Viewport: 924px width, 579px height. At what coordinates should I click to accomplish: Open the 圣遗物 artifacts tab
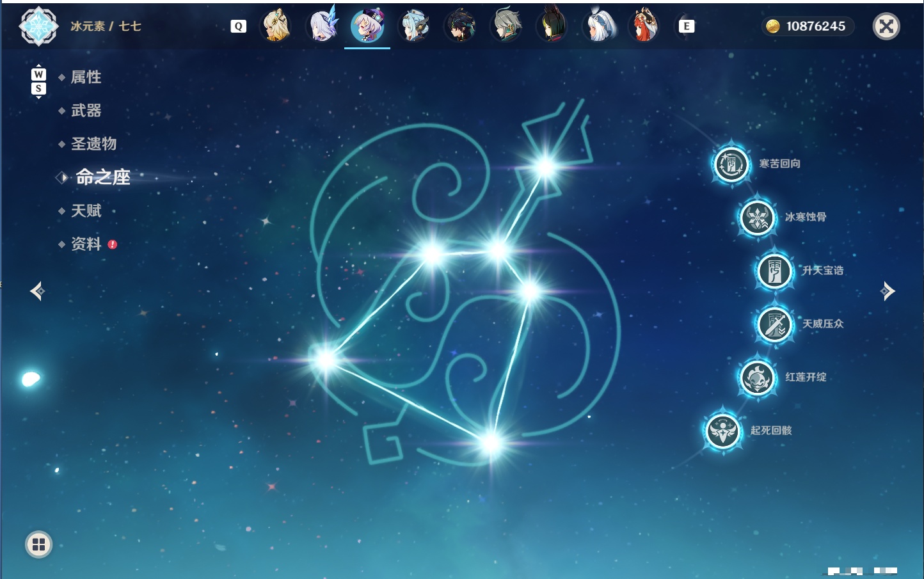point(93,144)
